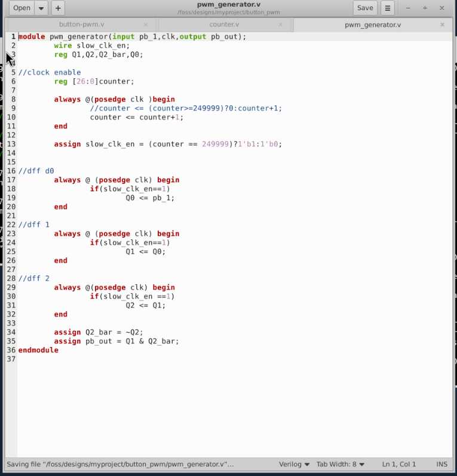Expand the Tab Width dropdown

341,464
